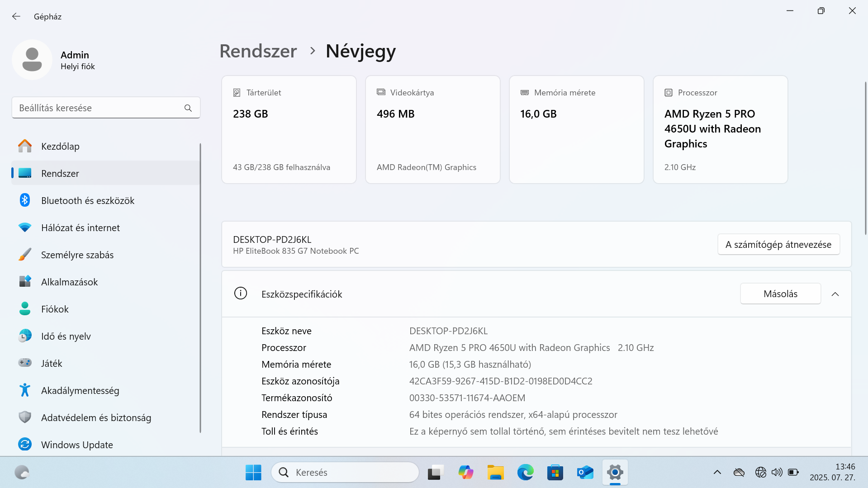Screen dimensions: 868x488
Task: Click the volume speaker tray icon
Action: point(777,473)
